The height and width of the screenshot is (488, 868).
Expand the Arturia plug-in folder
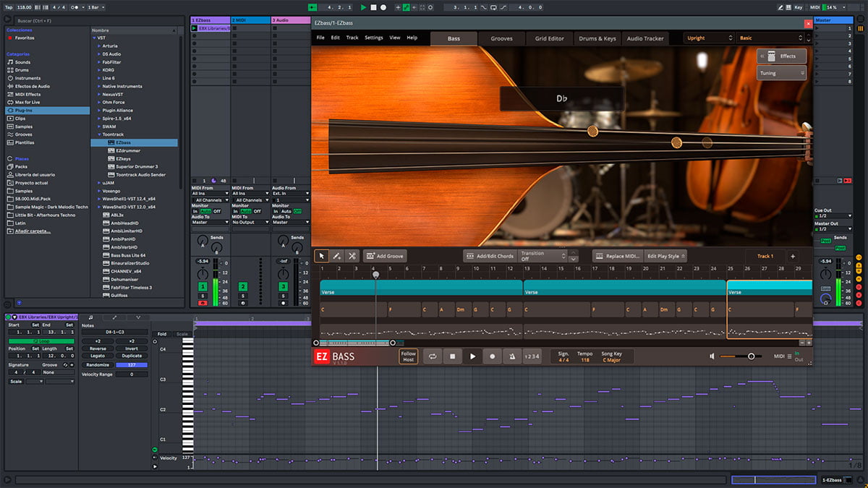point(98,46)
